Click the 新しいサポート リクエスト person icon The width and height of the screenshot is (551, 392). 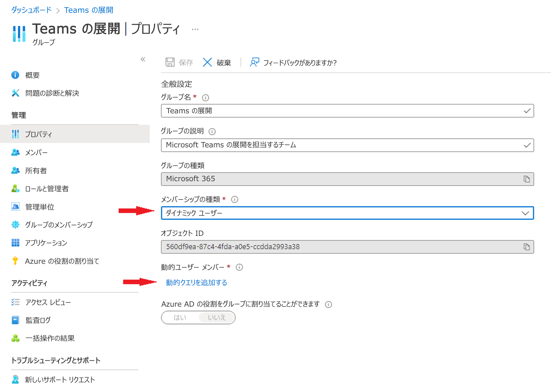tap(15, 379)
